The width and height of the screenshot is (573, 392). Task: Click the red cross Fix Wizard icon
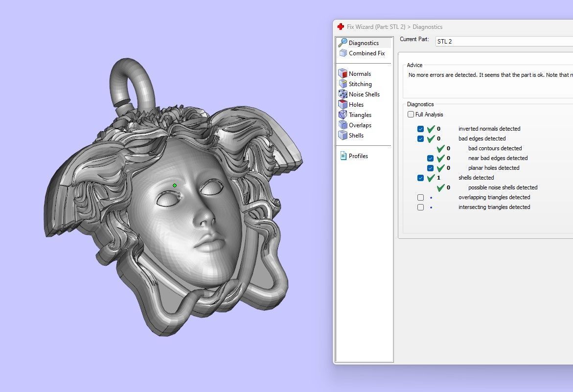pyautogui.click(x=341, y=26)
